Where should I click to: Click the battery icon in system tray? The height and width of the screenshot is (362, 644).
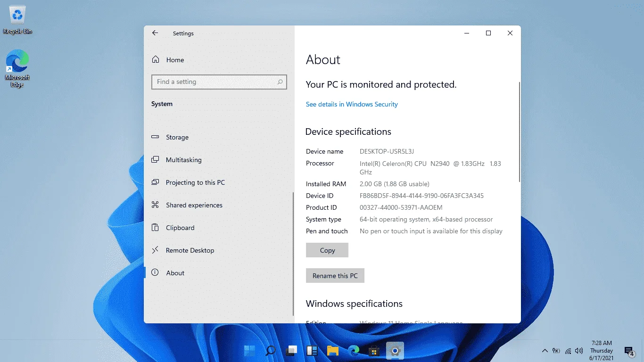557,351
